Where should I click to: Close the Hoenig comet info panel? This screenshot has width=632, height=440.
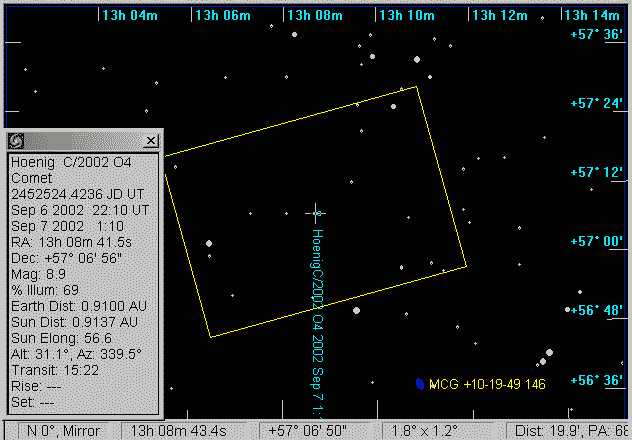(x=151, y=141)
